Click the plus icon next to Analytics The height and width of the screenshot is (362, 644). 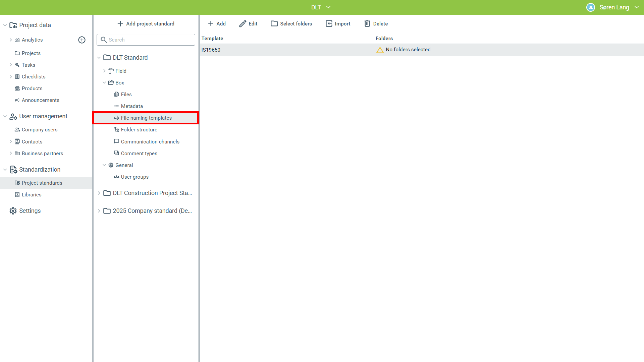(x=82, y=40)
